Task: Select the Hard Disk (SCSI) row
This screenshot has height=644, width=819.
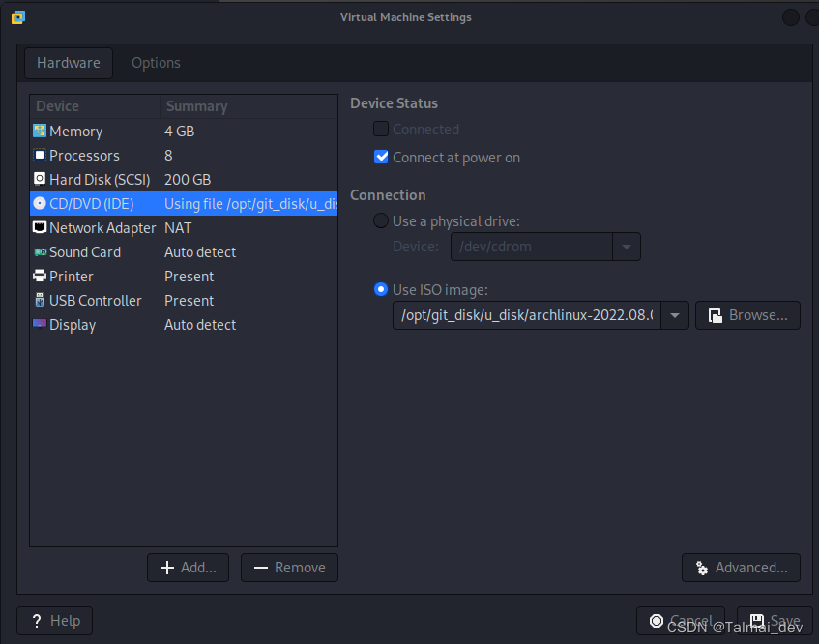Action: [x=184, y=179]
